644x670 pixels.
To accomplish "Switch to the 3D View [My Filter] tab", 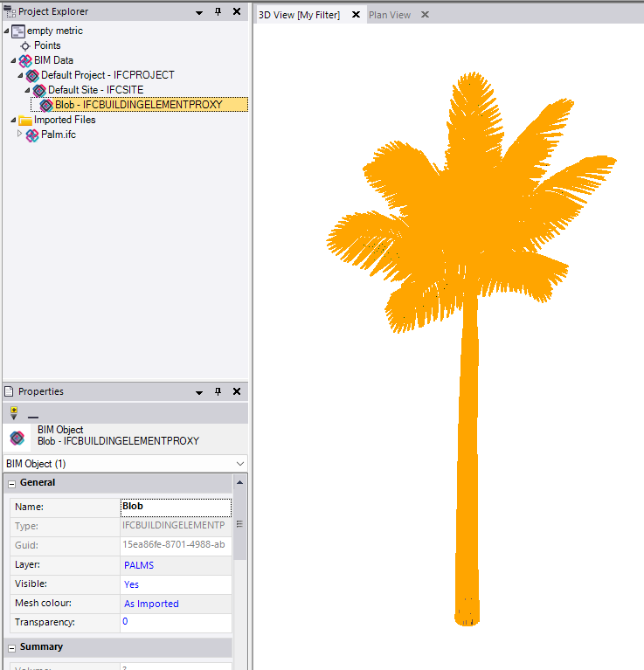I will [299, 15].
